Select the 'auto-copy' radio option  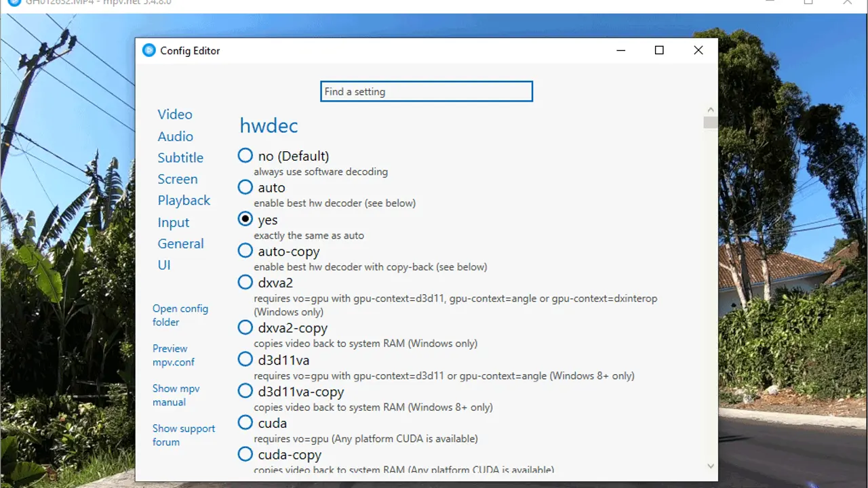click(x=245, y=251)
